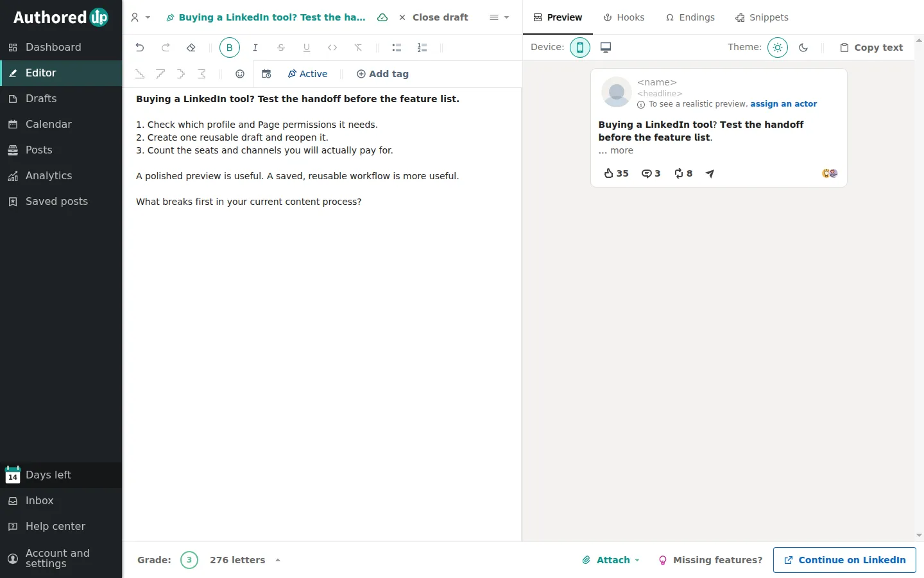Click the Copy text button
This screenshot has width=924, height=578.
click(x=871, y=48)
